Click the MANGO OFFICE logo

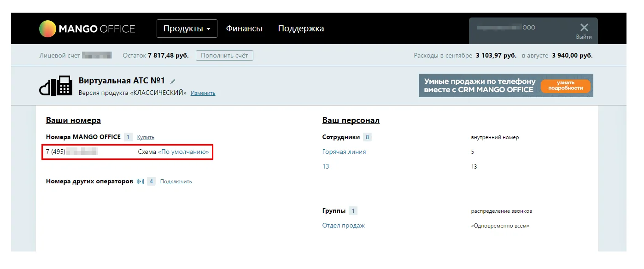coord(87,29)
